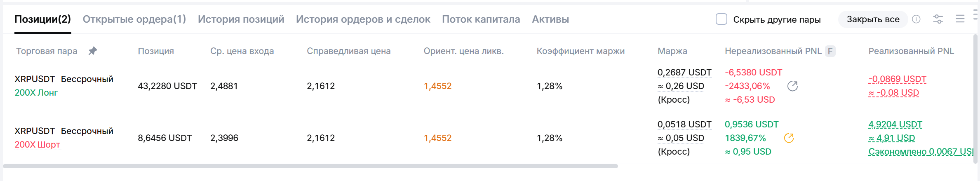Click the 200X Шорт leverage link

[37, 145]
